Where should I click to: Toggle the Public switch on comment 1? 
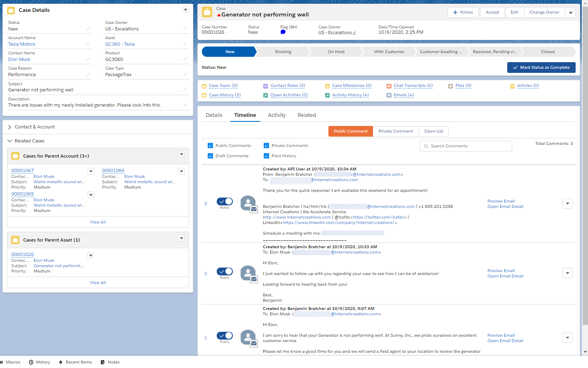point(225,335)
